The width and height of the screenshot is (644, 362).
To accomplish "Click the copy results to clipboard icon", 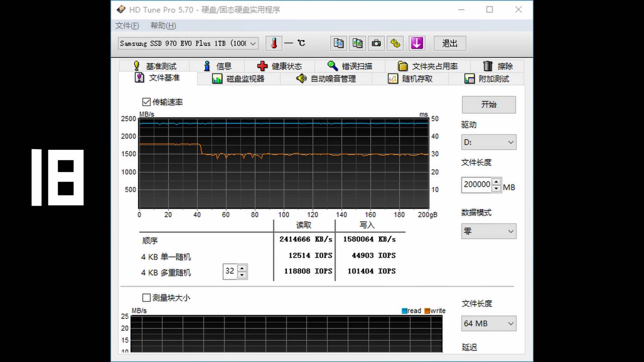I will (338, 43).
